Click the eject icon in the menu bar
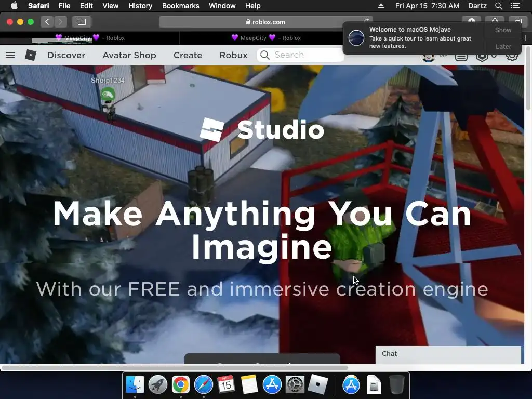 [381, 6]
